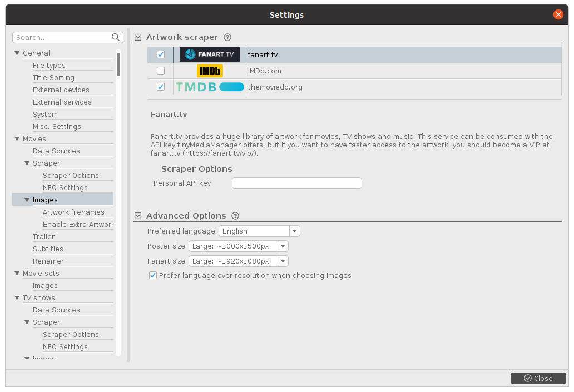The image size is (574, 392).
Task: Toggle Prefer language over resolution checkbox
Action: [x=153, y=276]
